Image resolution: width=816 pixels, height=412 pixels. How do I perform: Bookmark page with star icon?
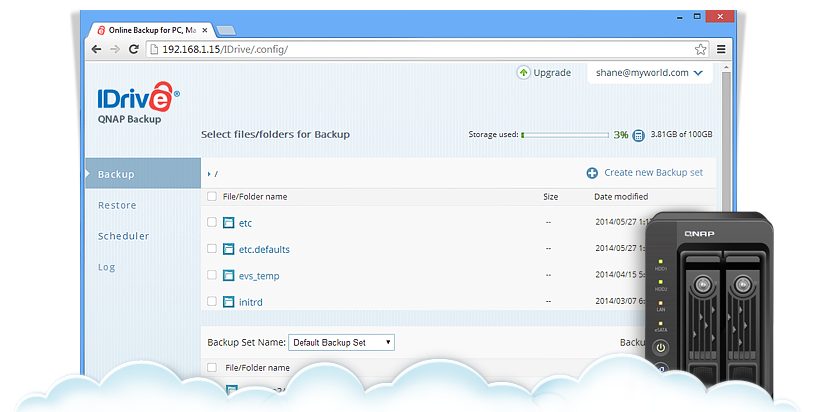[700, 49]
